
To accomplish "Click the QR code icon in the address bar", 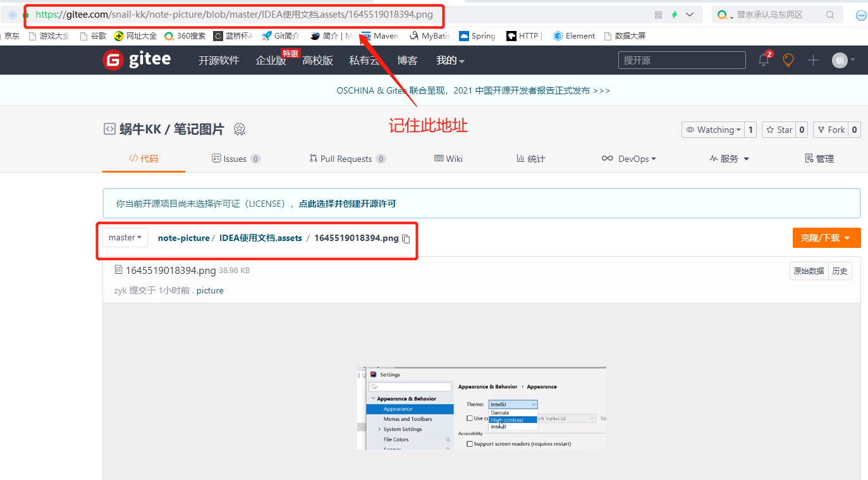I will tap(658, 15).
